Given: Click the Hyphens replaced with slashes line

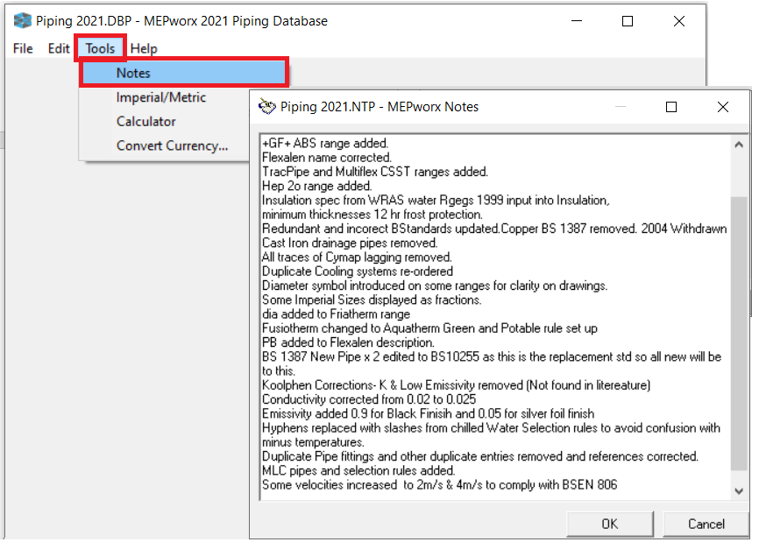Looking at the screenshot, I should pyautogui.click(x=491, y=435).
